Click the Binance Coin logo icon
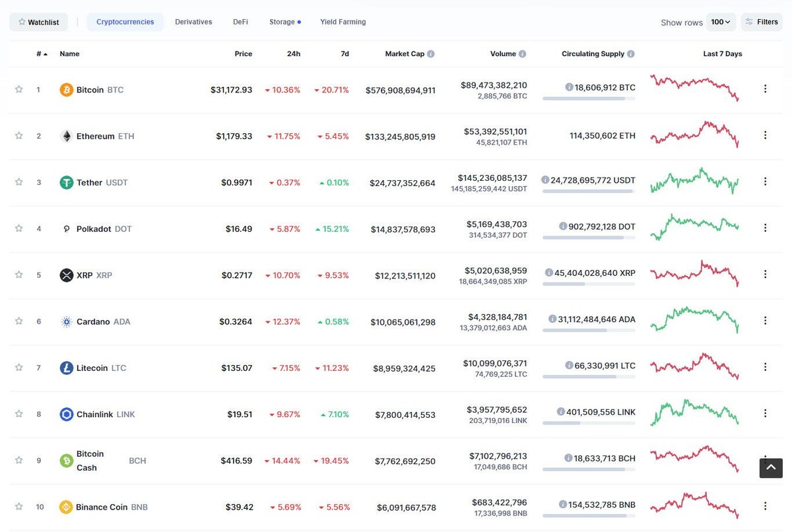Image resolution: width=792 pixels, height=532 pixels. click(x=65, y=507)
